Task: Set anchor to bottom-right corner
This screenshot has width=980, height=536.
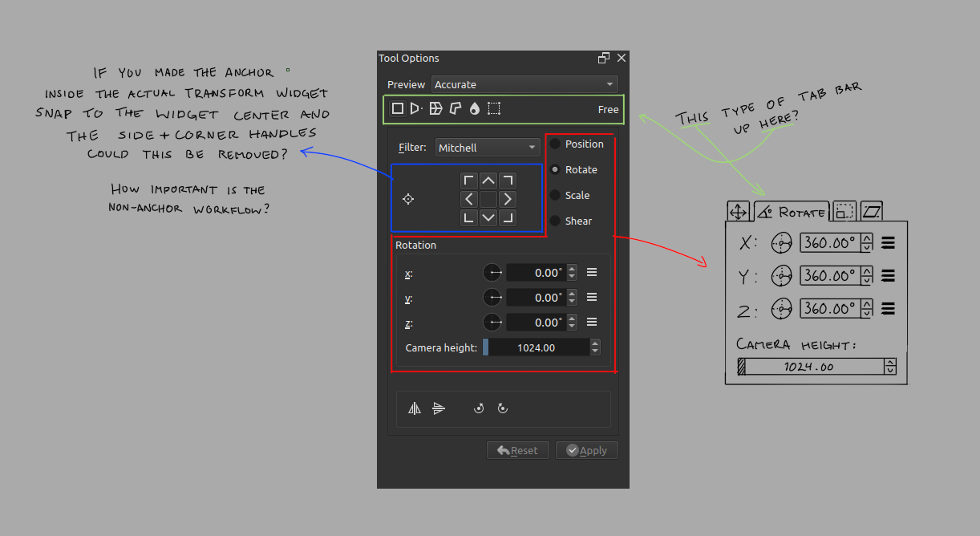Action: [x=507, y=217]
